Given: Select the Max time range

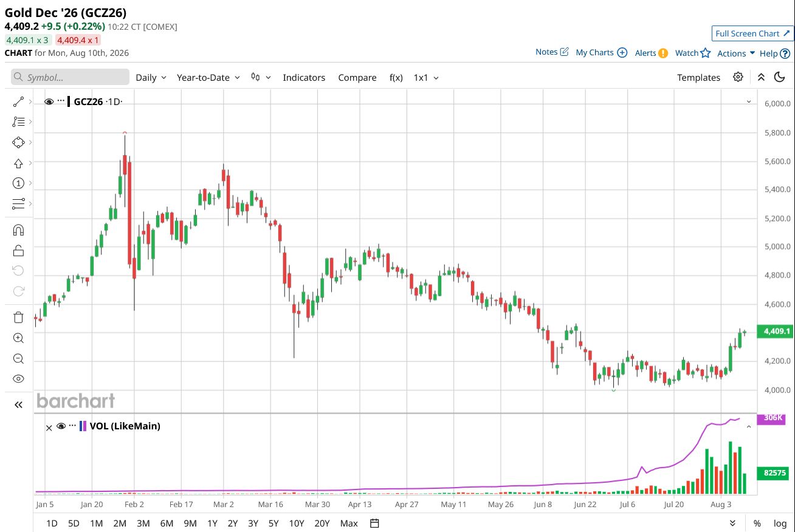Looking at the screenshot, I should pos(349,523).
